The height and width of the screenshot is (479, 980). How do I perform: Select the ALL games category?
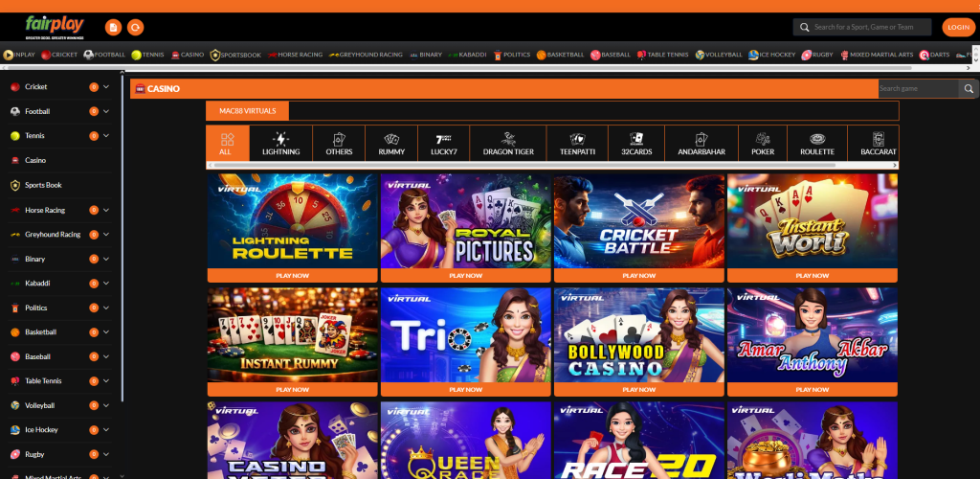click(228, 144)
